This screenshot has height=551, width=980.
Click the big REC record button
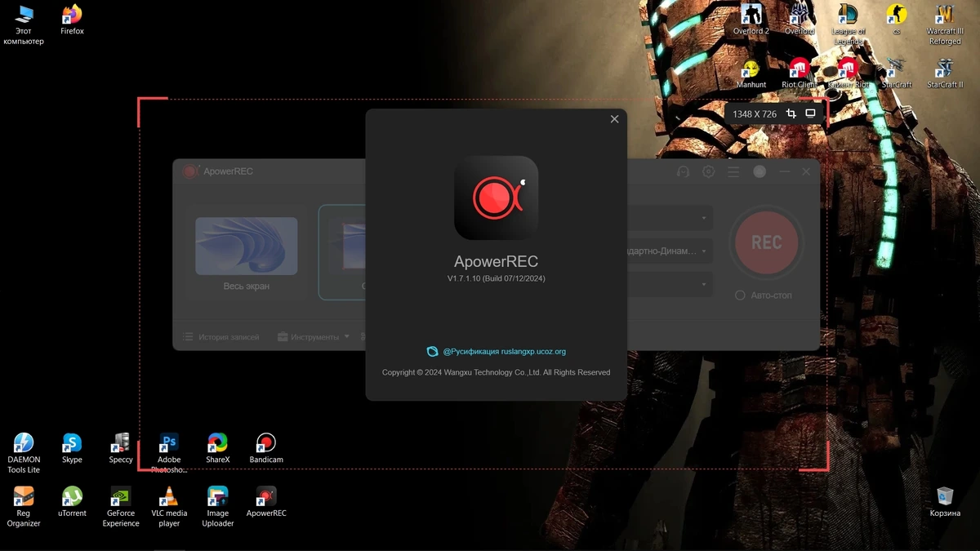(x=766, y=242)
